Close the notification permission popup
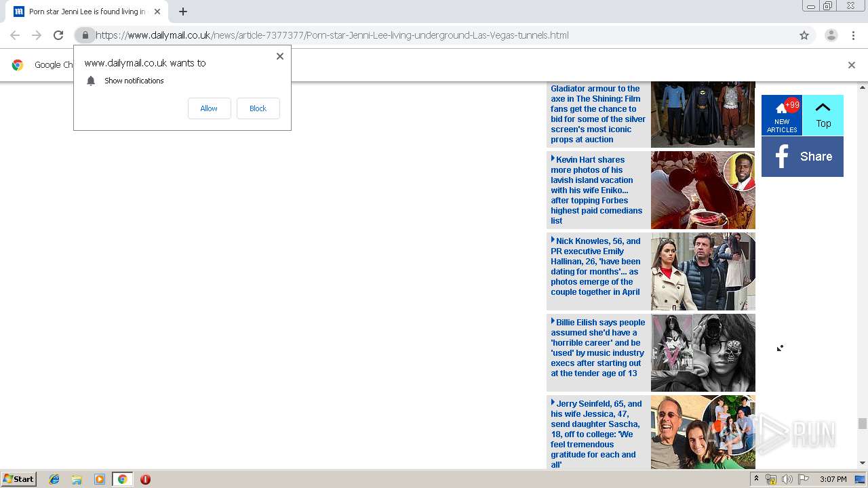 pos(280,56)
